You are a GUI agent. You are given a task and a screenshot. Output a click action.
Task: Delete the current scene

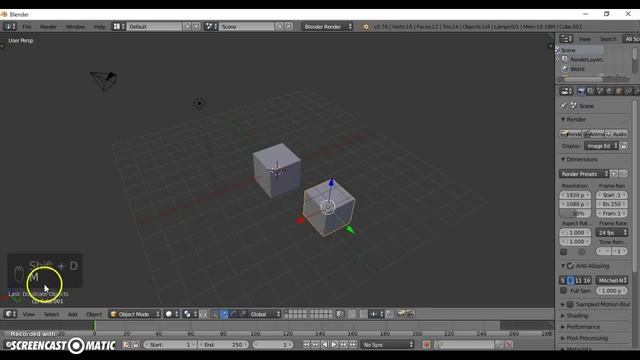(289, 27)
